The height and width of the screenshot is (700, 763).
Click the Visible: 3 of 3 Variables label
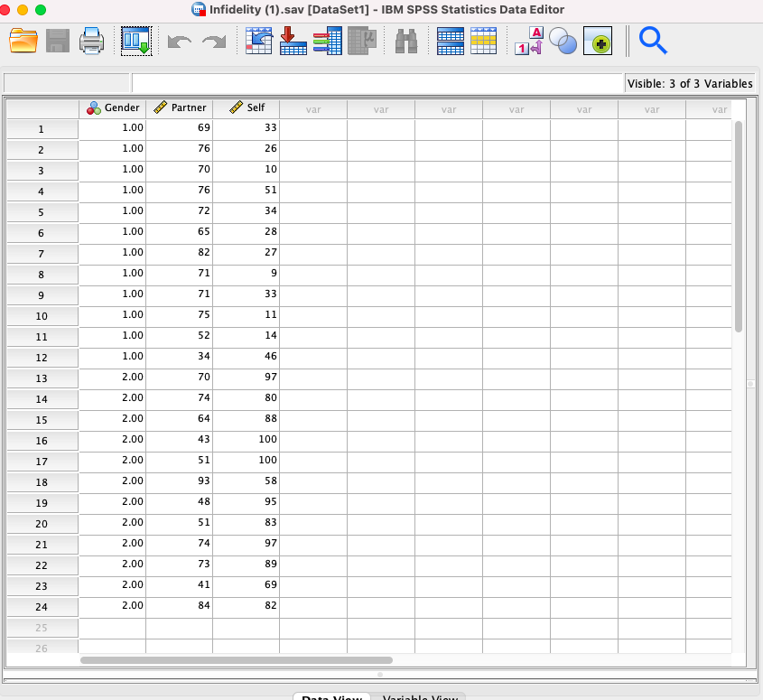(x=690, y=84)
